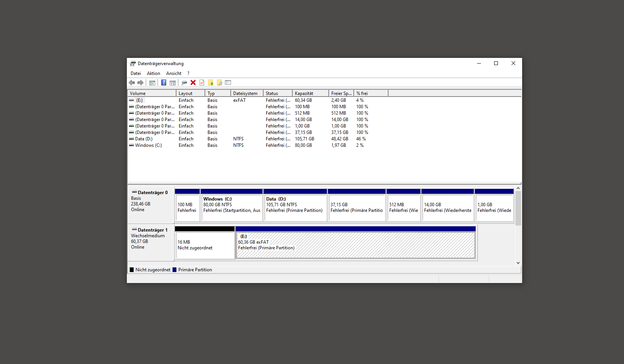Select the Windows (C:) volume row
Screen dimensions: 624x364
pos(148,145)
